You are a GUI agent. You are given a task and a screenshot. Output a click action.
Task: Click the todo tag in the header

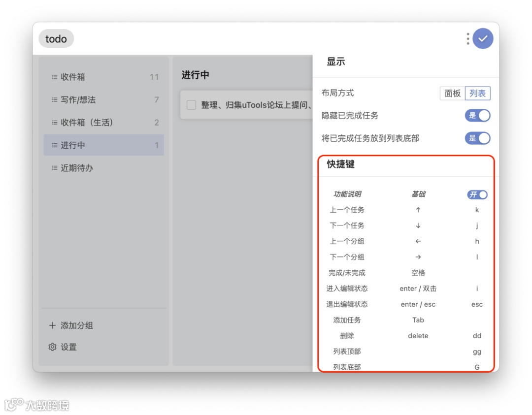click(x=56, y=39)
